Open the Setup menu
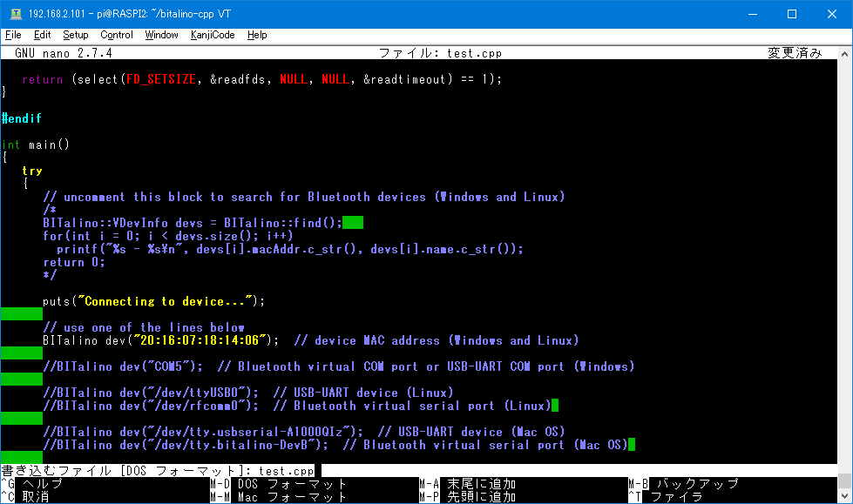This screenshot has height=504, width=853. pyautogui.click(x=76, y=35)
